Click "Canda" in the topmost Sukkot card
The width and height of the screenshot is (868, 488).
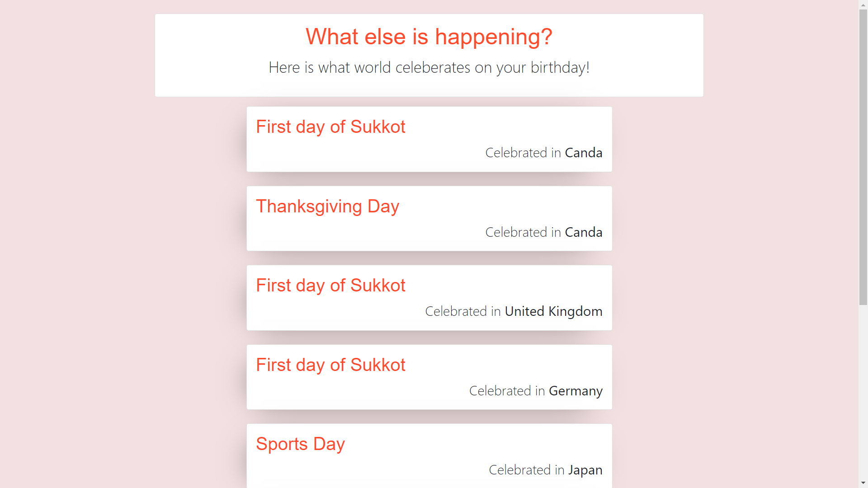(583, 153)
